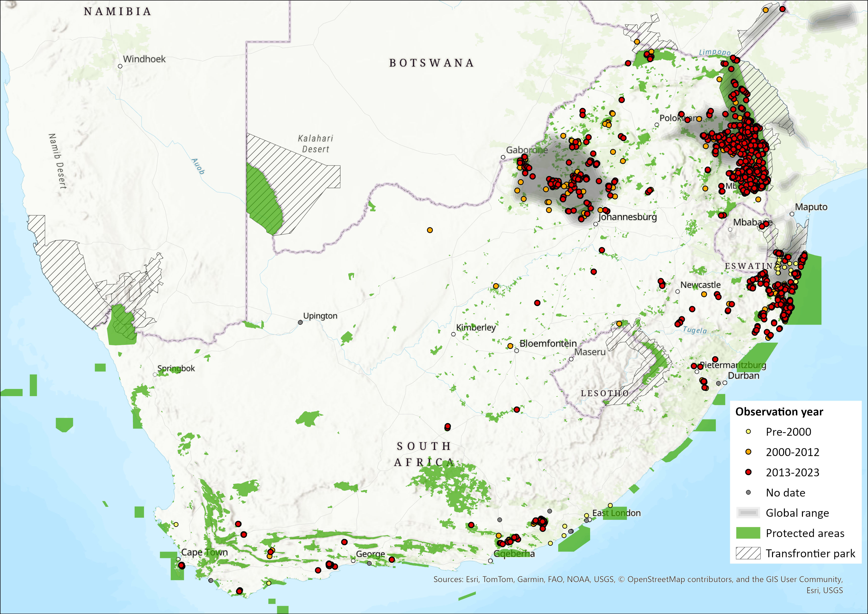Screen dimensions: 868x614
Task: Click the Maputo city label
Action: [x=811, y=207]
